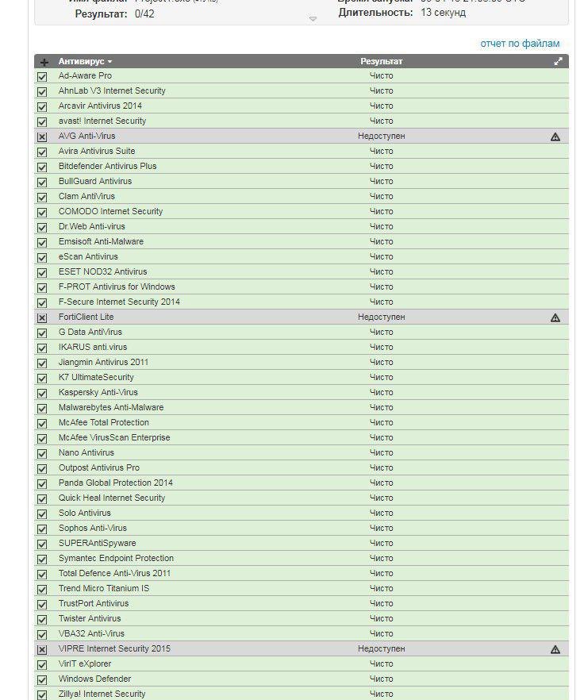Toggle the Clam AntiVirus checkbox
The width and height of the screenshot is (588, 700).
click(x=42, y=198)
